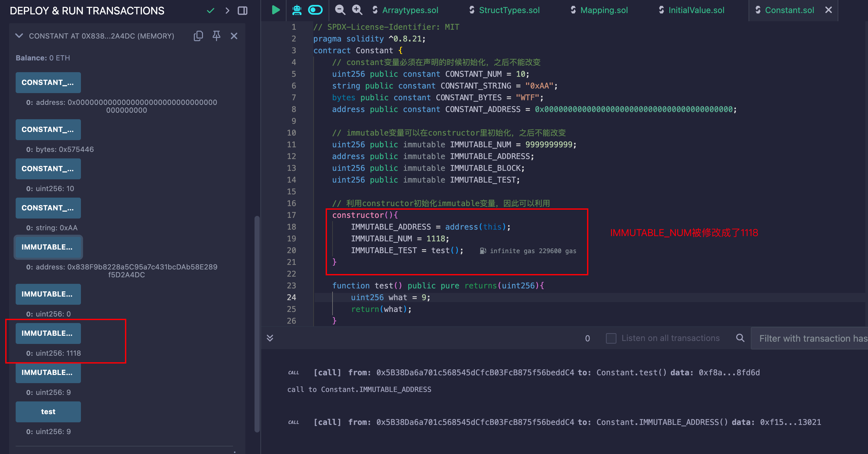Click the InitialValue.sol file icon
This screenshot has width=868, height=454.
pos(661,10)
